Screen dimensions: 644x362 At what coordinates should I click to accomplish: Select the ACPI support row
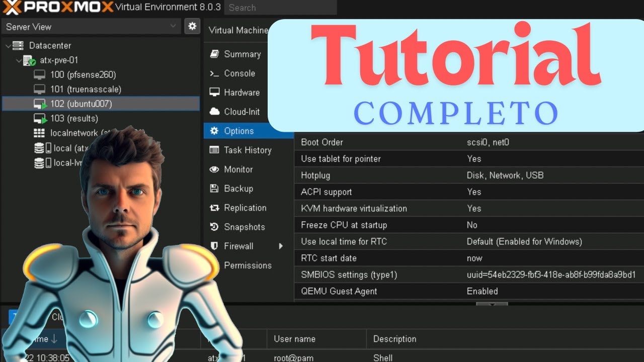[x=469, y=192]
